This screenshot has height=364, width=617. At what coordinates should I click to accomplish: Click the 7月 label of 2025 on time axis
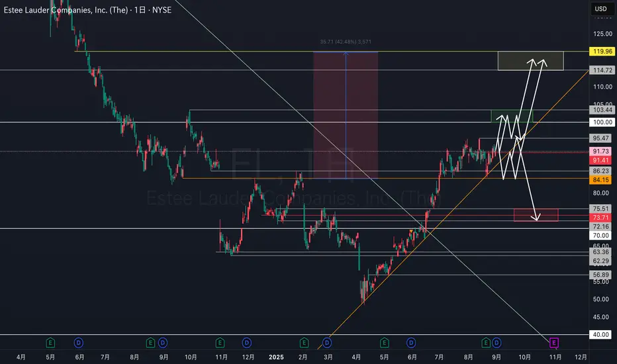(x=439, y=357)
